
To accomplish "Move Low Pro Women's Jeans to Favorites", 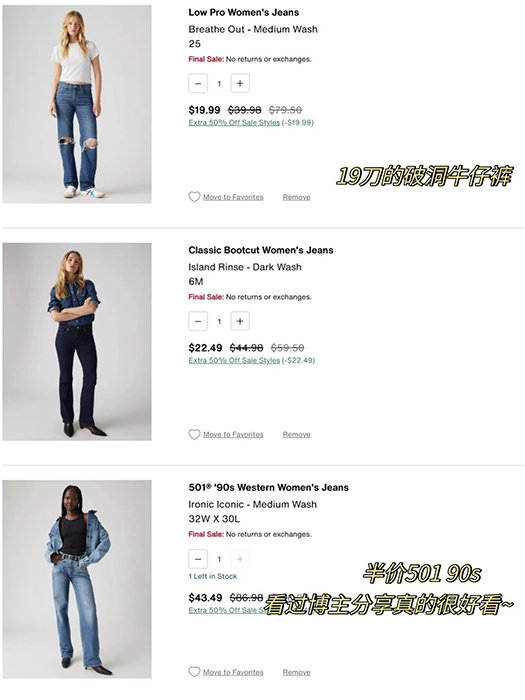I will 233,197.
